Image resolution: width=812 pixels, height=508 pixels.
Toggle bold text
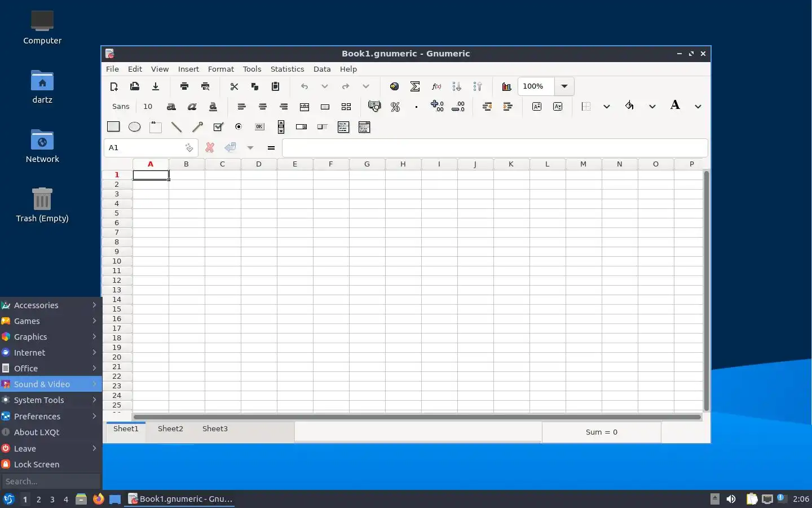[x=171, y=107]
